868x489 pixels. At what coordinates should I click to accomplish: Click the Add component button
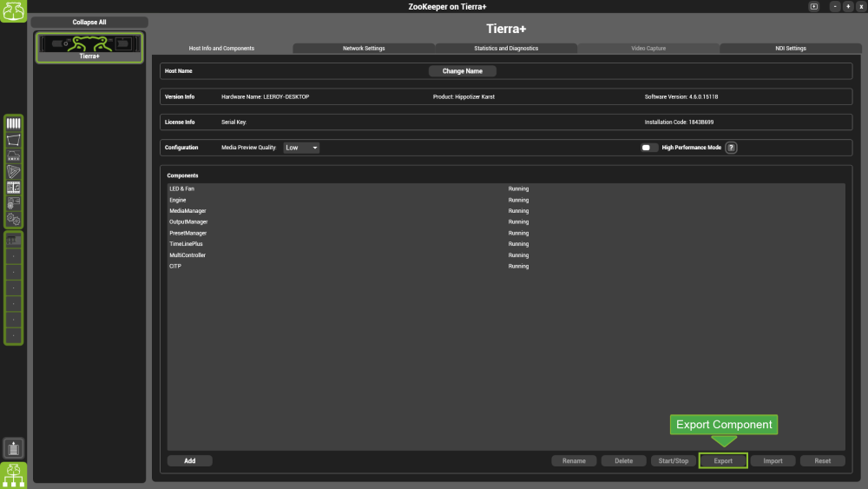point(190,460)
